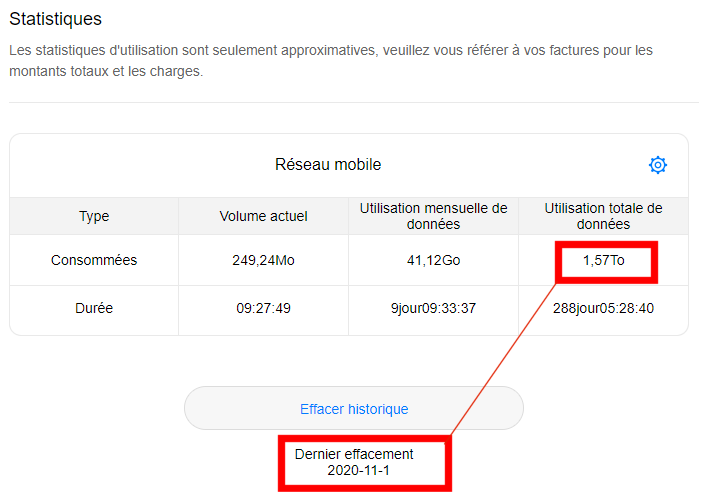Click the Utilisation totale de données header
The width and height of the screenshot is (713, 492).
tap(603, 216)
